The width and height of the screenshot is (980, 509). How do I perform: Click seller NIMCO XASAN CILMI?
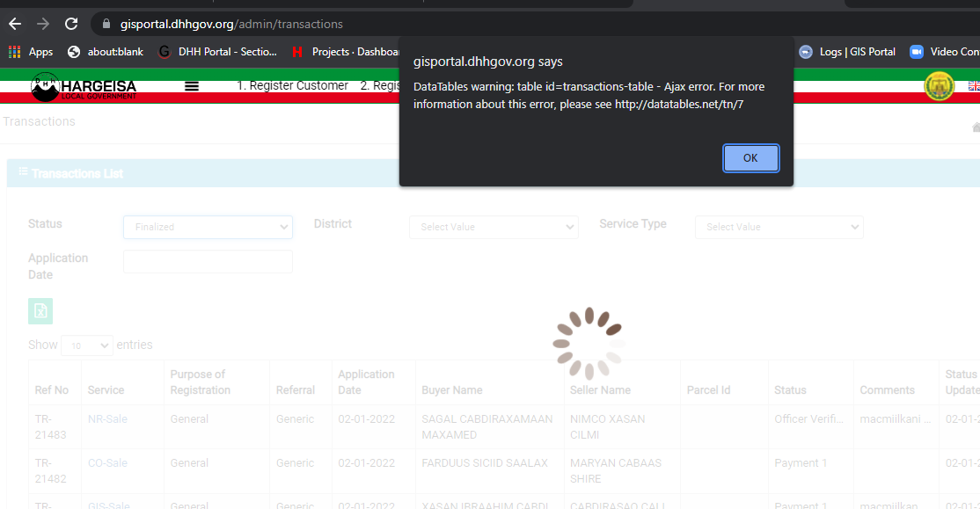pos(608,427)
